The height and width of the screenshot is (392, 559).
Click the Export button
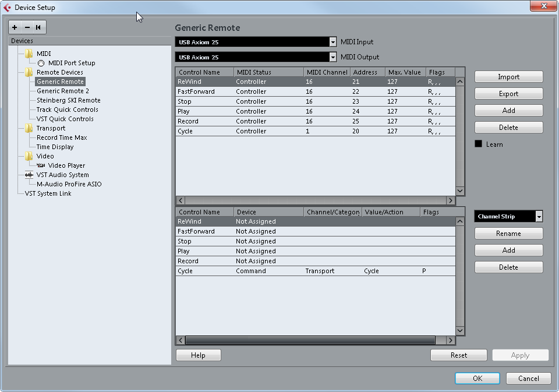tap(508, 93)
